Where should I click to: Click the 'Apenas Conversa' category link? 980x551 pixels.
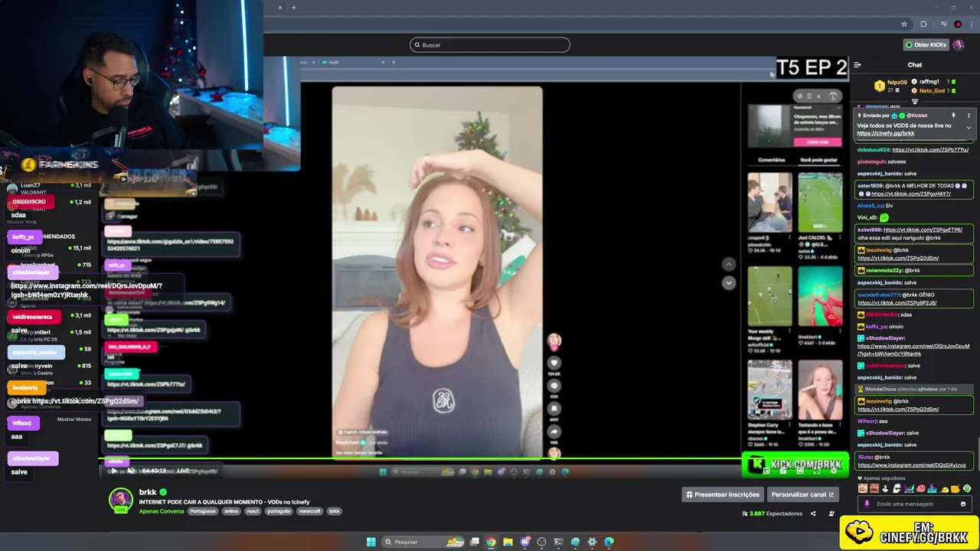point(162,511)
